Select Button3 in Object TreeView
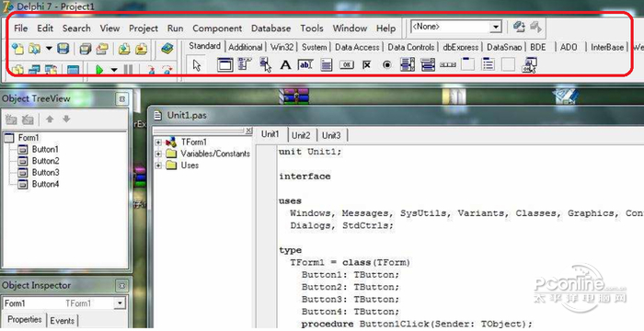Viewport: 644px width, 331px height. [46, 172]
